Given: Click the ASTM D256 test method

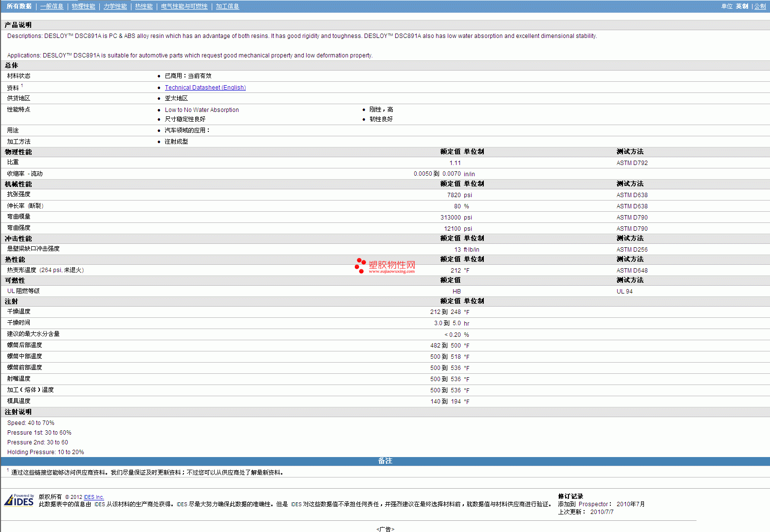Looking at the screenshot, I should [632, 250].
